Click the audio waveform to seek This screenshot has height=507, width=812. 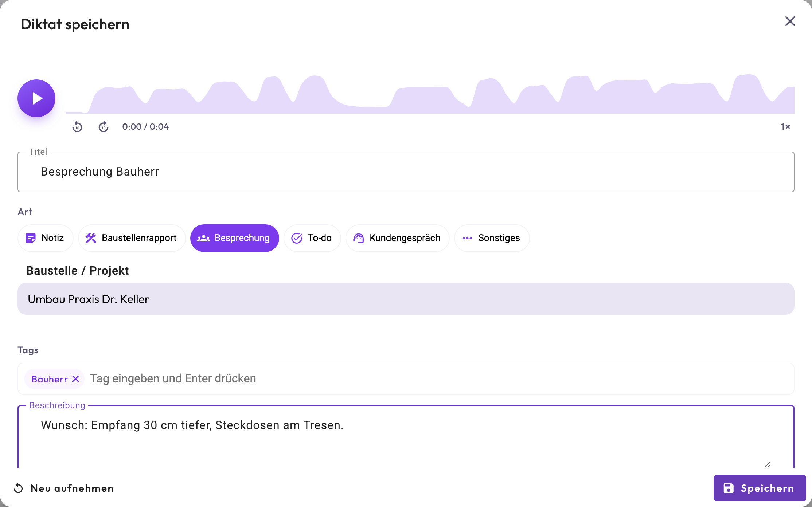pos(430,94)
